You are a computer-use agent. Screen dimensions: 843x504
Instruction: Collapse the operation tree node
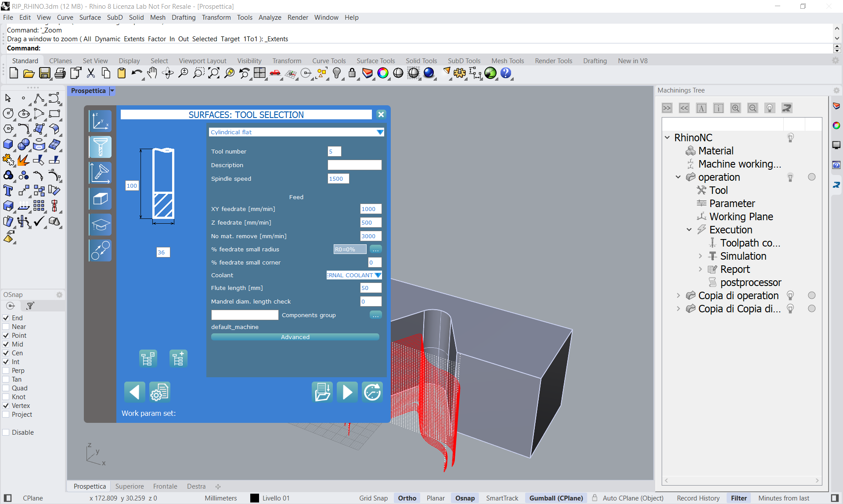click(678, 177)
